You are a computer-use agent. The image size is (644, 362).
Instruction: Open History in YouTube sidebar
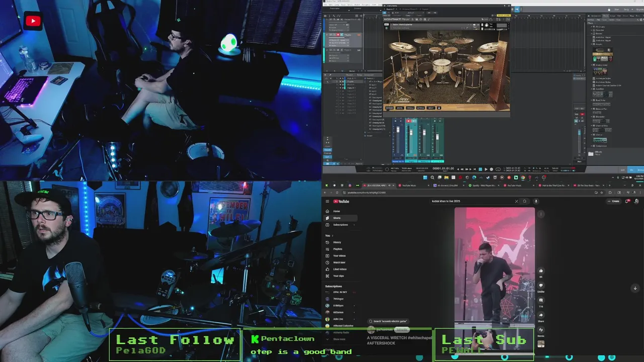[337, 242]
